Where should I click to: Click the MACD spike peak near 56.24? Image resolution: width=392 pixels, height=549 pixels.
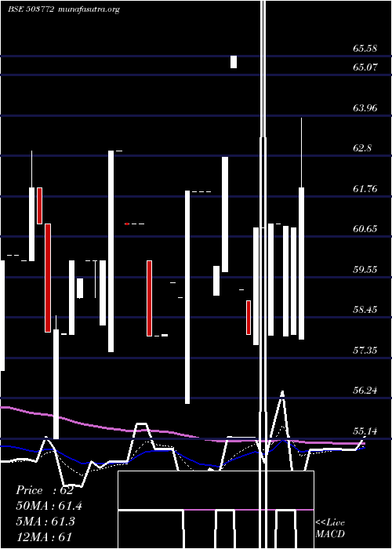tap(282, 393)
